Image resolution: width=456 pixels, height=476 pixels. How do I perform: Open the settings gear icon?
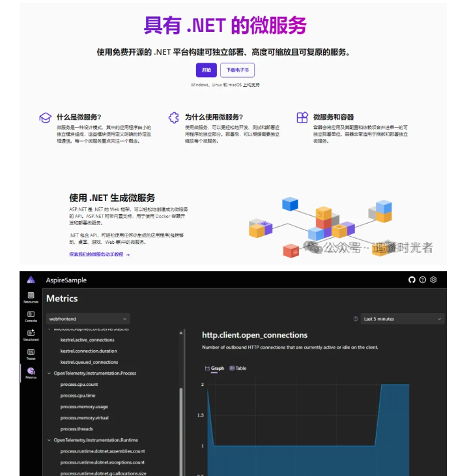click(x=433, y=280)
